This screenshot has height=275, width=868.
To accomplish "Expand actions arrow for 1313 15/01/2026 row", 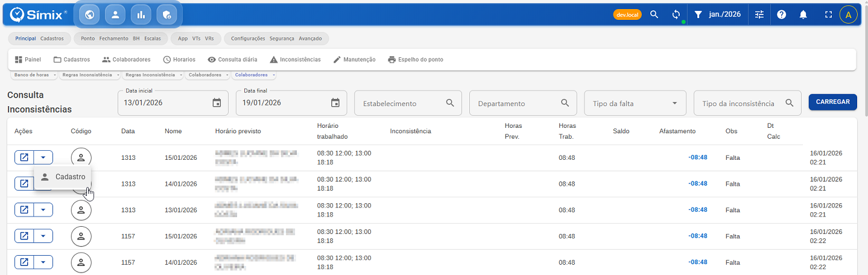I will [43, 157].
